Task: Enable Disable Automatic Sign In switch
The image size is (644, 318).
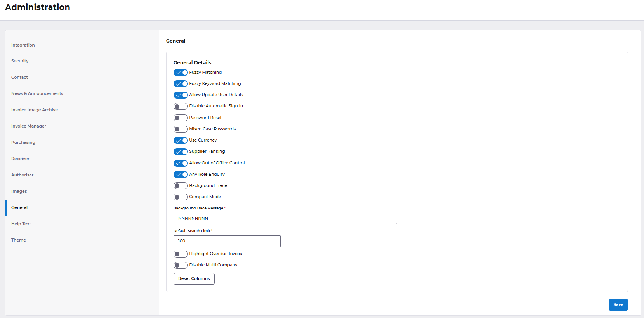Action: (x=181, y=106)
